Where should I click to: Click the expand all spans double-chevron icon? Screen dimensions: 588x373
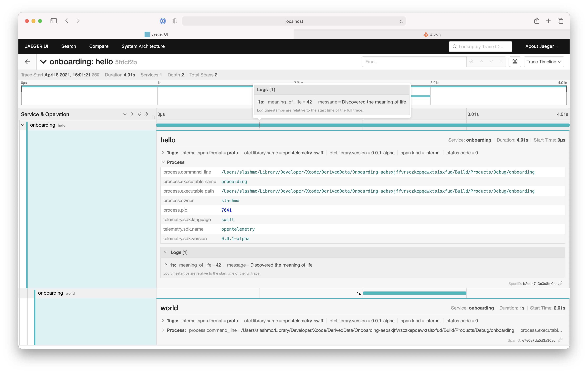[x=139, y=114]
